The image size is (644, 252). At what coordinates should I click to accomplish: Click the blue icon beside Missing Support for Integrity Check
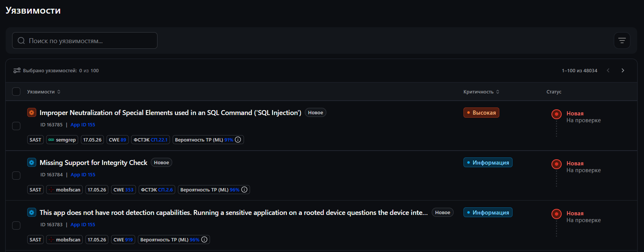click(32, 162)
